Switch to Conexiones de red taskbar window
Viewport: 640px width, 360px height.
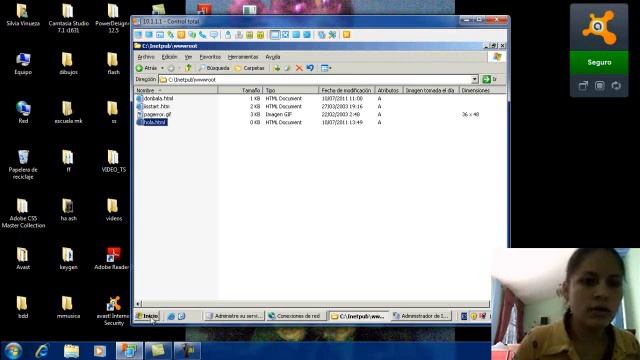(297, 316)
